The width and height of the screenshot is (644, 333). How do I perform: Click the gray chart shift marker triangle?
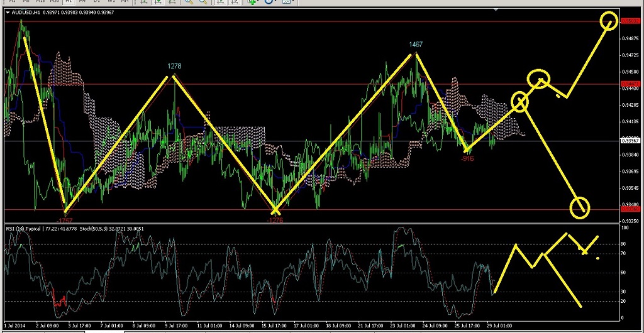point(498,10)
